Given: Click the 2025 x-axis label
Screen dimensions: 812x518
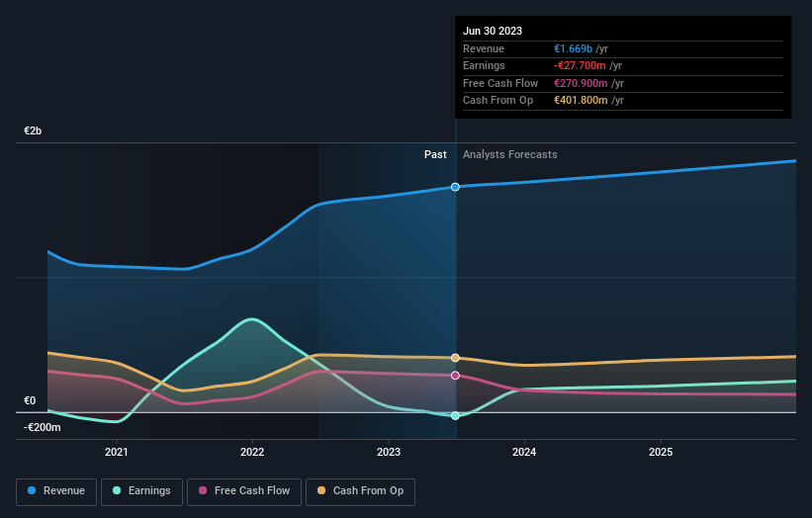Looking at the screenshot, I should pyautogui.click(x=661, y=452).
